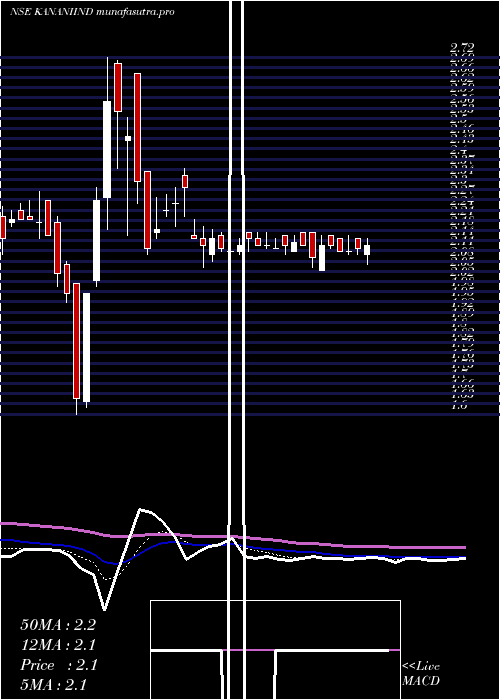Click the last white candlestick on the right
The image size is (500, 700).
367,250
